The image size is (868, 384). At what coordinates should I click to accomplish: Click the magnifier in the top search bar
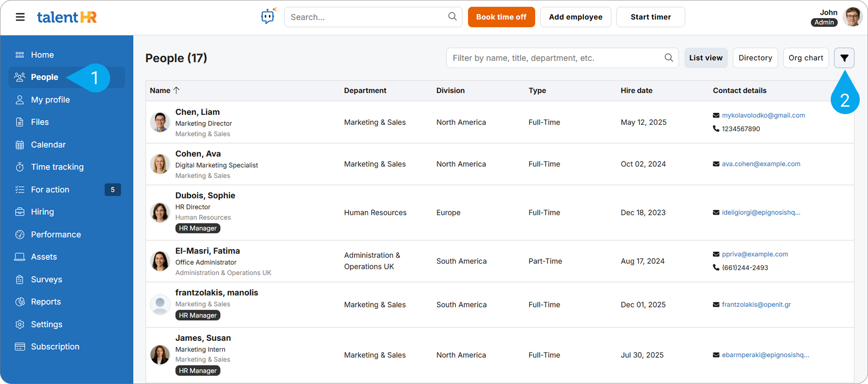pyautogui.click(x=452, y=17)
